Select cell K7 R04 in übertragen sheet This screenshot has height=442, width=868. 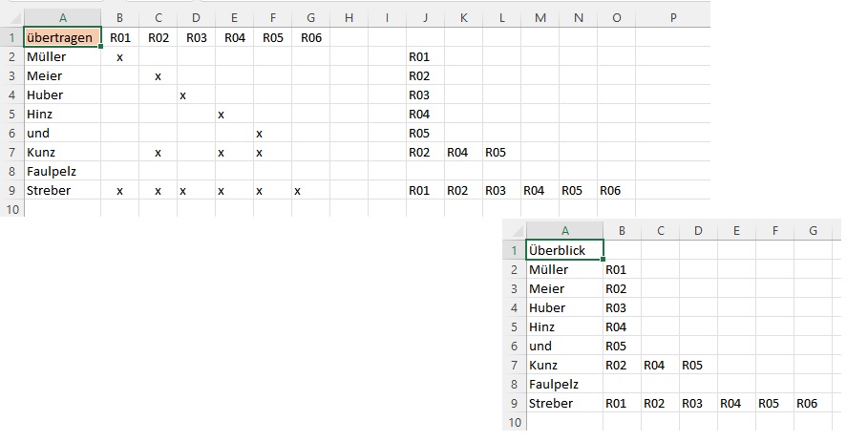pyautogui.click(x=463, y=152)
